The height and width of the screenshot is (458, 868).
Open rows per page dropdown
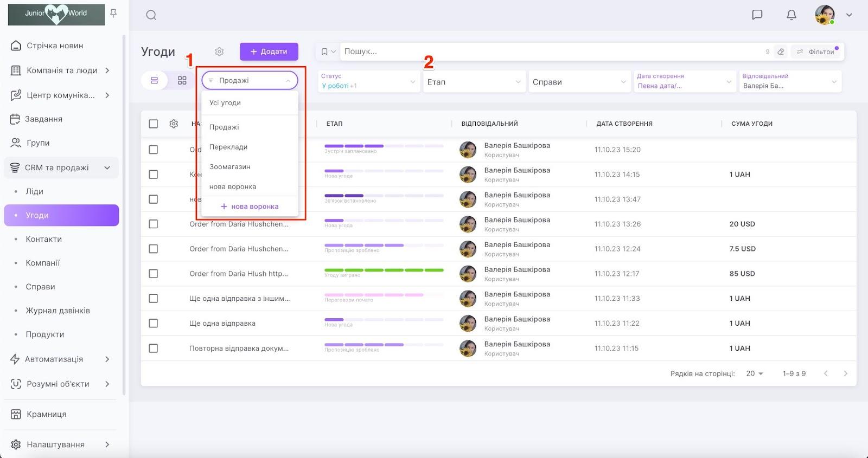(x=754, y=373)
